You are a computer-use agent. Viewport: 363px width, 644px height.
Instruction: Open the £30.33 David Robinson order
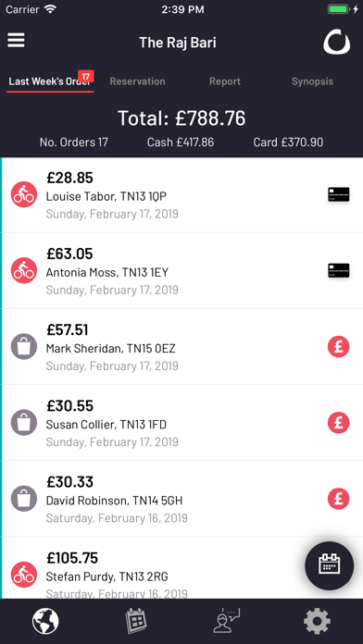pyautogui.click(x=181, y=499)
